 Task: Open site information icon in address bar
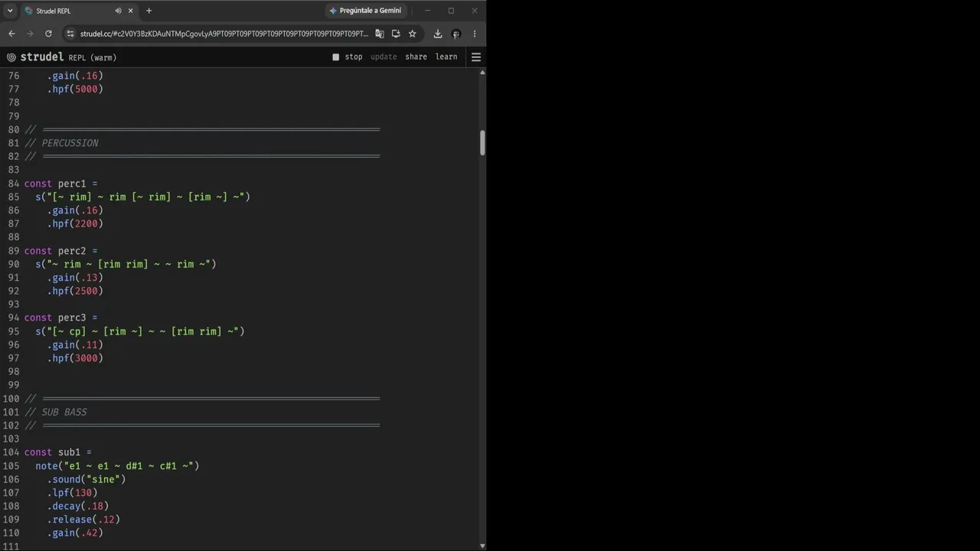70,34
